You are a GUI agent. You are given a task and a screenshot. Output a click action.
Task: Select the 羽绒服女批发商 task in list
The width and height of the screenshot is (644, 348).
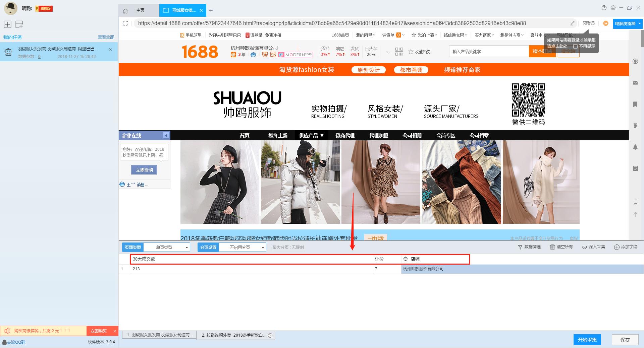pos(59,52)
